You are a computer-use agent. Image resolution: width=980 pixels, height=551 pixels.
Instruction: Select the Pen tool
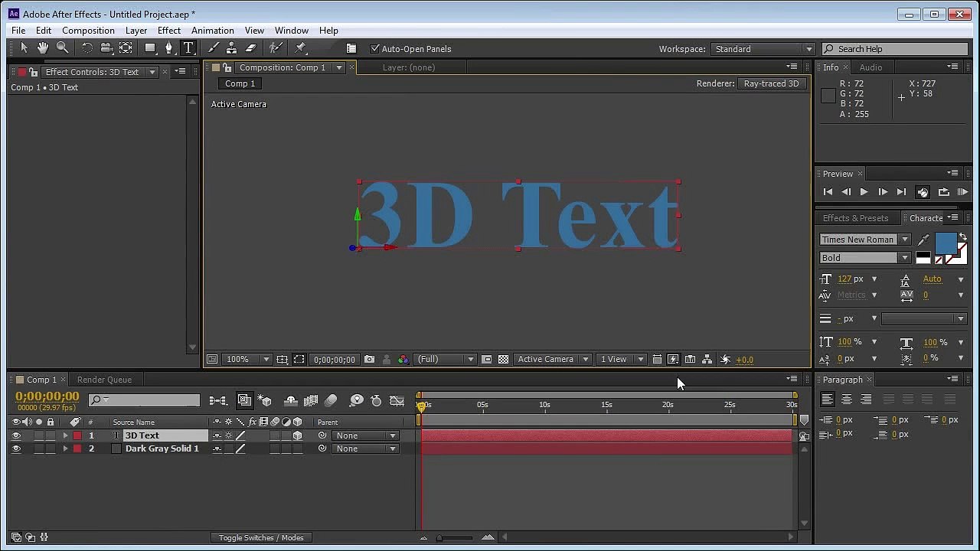[x=169, y=48]
